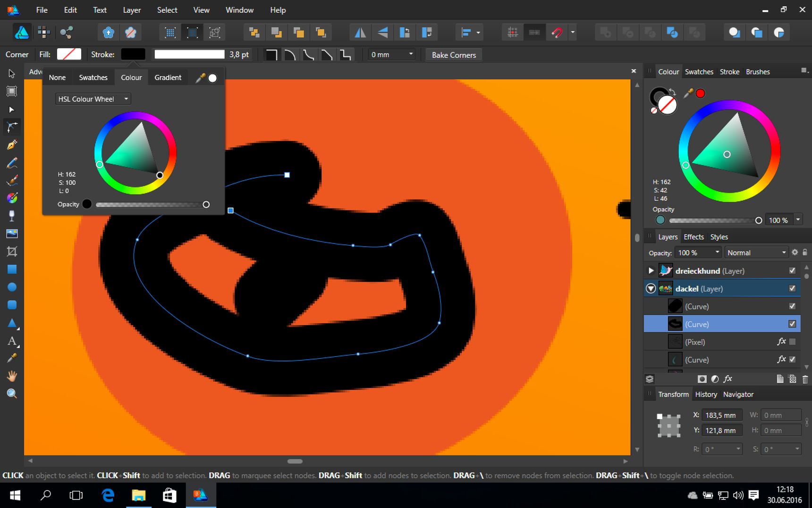Choose the rounded corner type
Image resolution: width=812 pixels, height=508 pixels.
[x=290, y=55]
